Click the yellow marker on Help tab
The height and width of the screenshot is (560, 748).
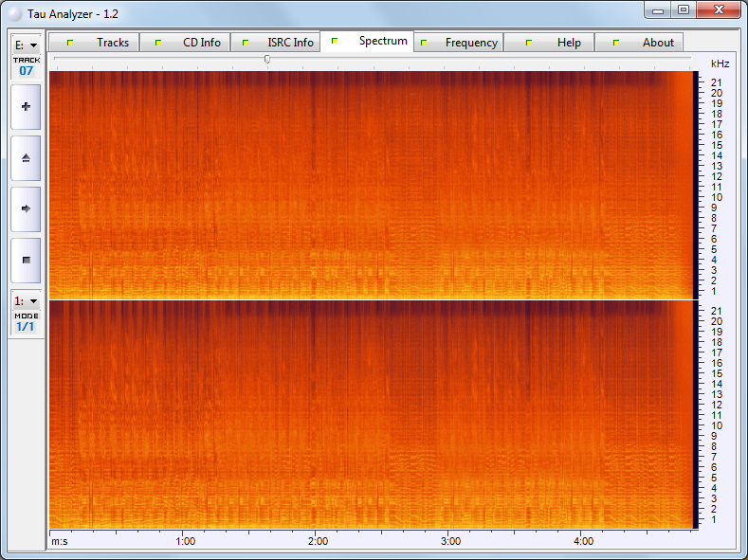pyautogui.click(x=529, y=43)
